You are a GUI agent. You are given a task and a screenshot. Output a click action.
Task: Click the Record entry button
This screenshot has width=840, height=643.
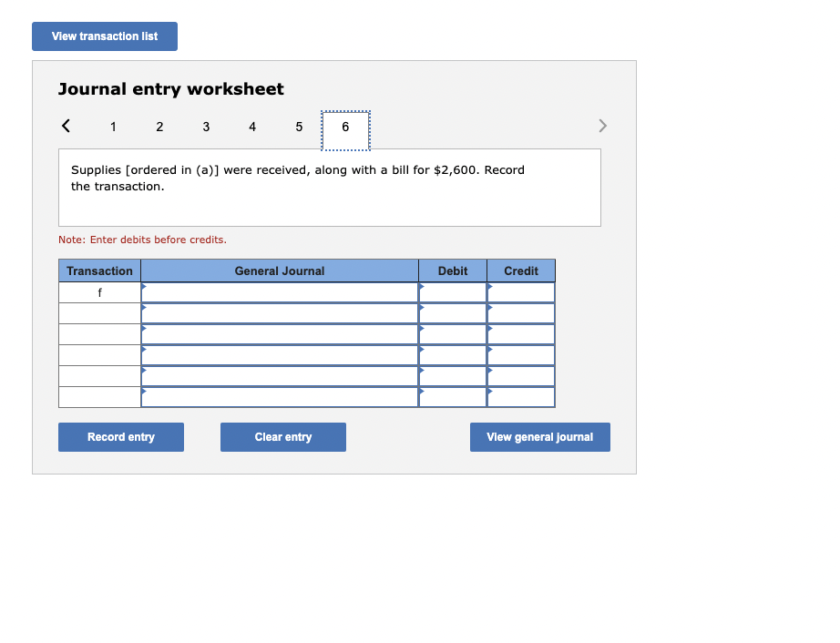coord(121,437)
